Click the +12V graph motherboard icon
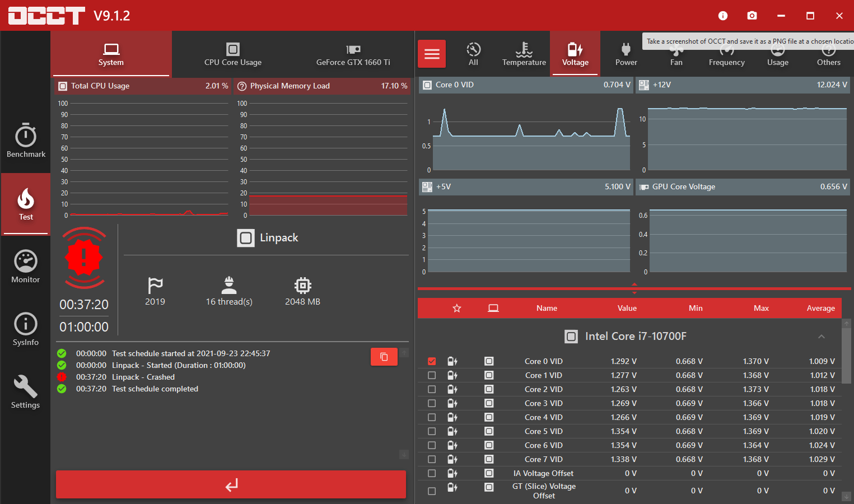854x504 pixels. click(644, 85)
